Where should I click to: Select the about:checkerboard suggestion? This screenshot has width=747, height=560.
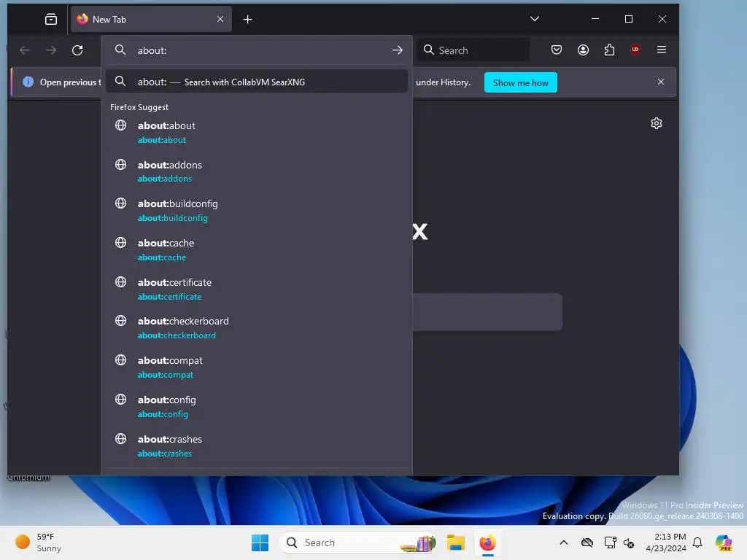pos(258,328)
